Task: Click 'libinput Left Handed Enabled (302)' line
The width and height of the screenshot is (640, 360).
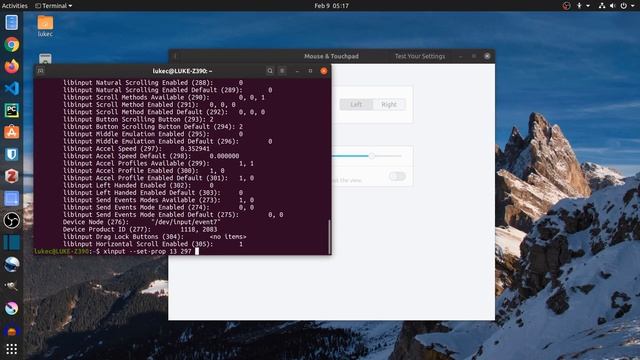Action: (x=138, y=185)
